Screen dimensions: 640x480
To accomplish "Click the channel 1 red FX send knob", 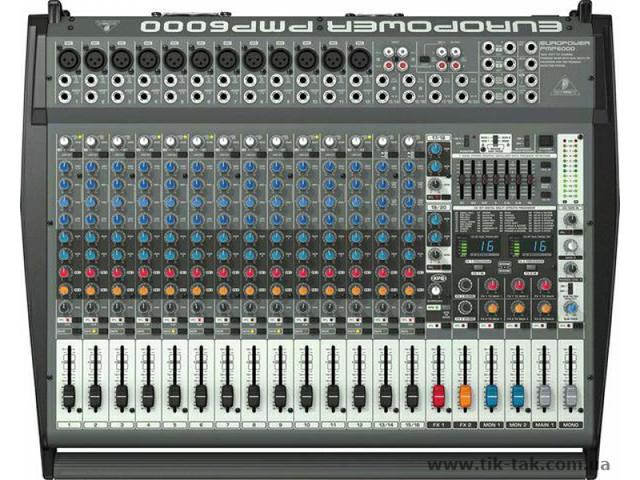I will coord(65,271).
